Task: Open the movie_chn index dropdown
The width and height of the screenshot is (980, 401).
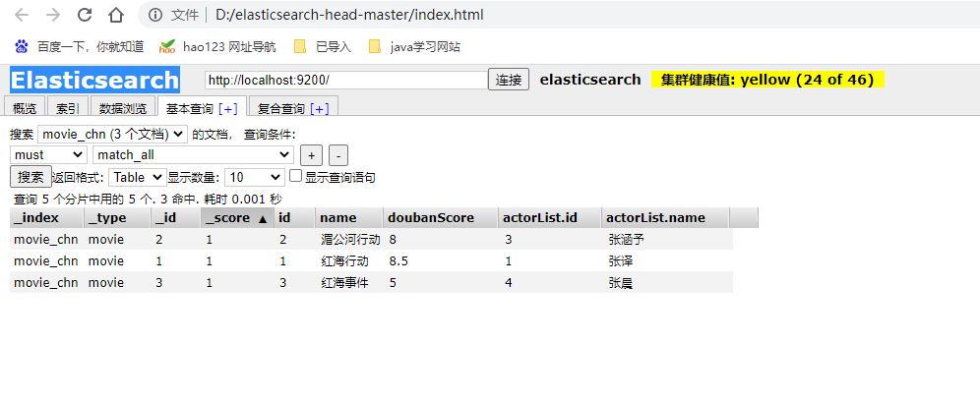Action: (112, 134)
